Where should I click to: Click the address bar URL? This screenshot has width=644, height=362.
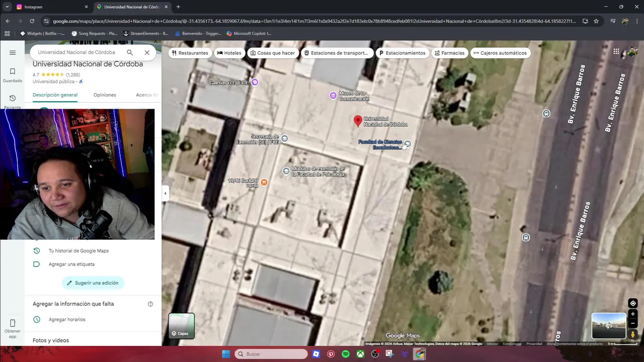coord(314,21)
